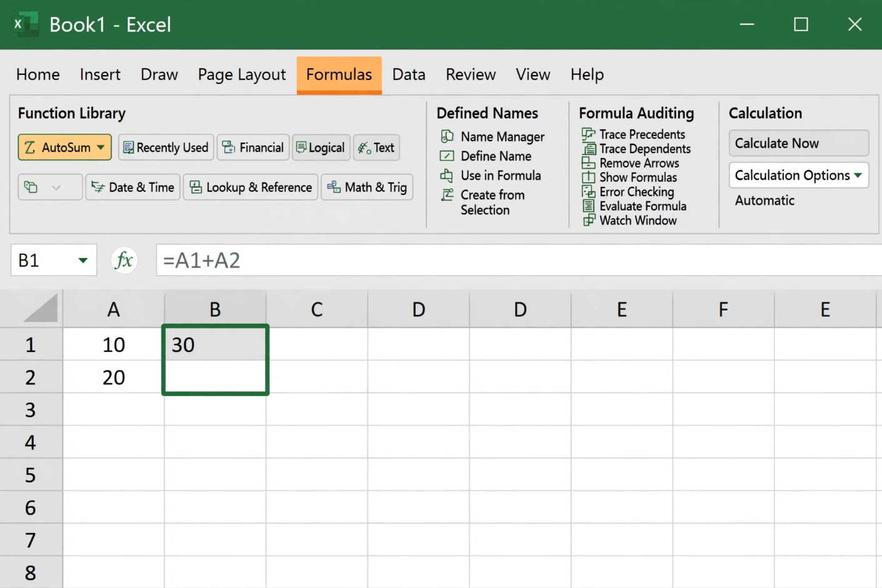Open the Watch Window
This screenshot has height=588, width=882.
tap(629, 221)
